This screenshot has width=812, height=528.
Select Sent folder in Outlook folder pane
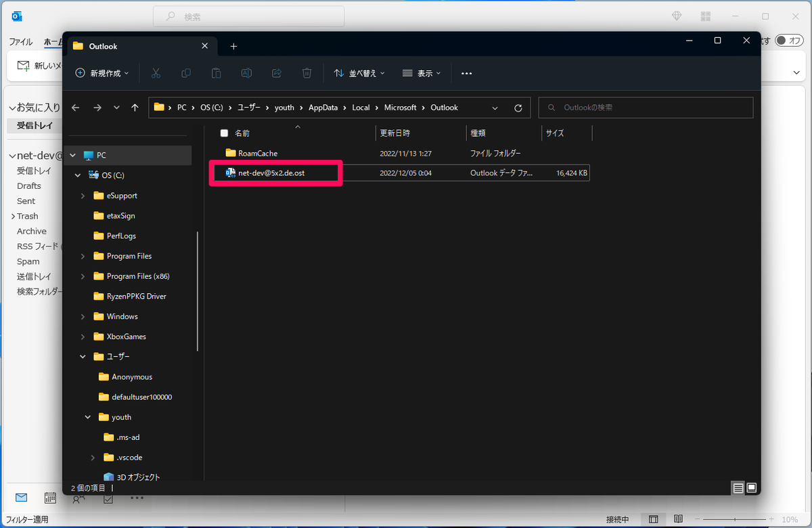pyautogui.click(x=26, y=201)
